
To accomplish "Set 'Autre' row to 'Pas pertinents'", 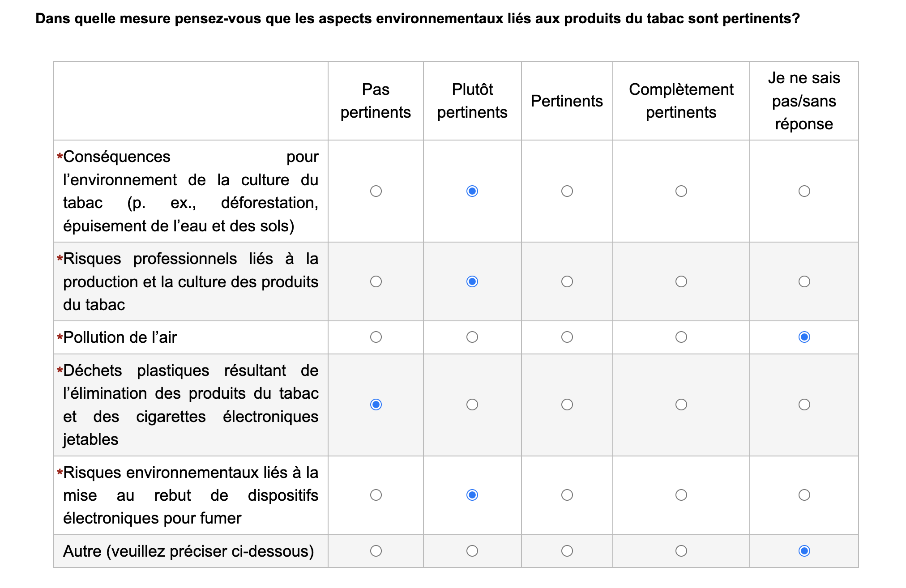I will point(376,551).
